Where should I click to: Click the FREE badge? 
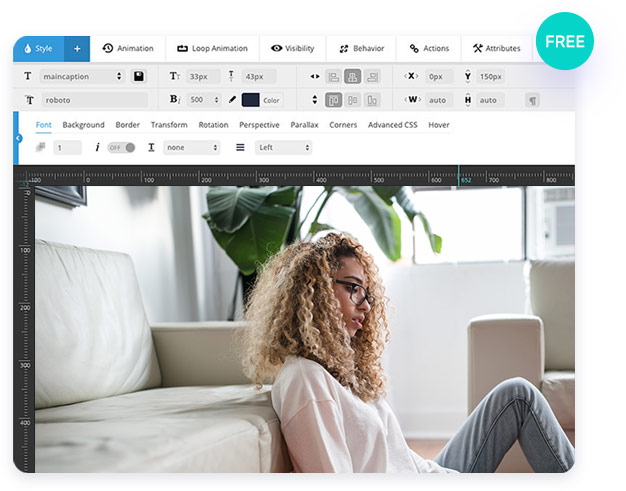(x=565, y=41)
